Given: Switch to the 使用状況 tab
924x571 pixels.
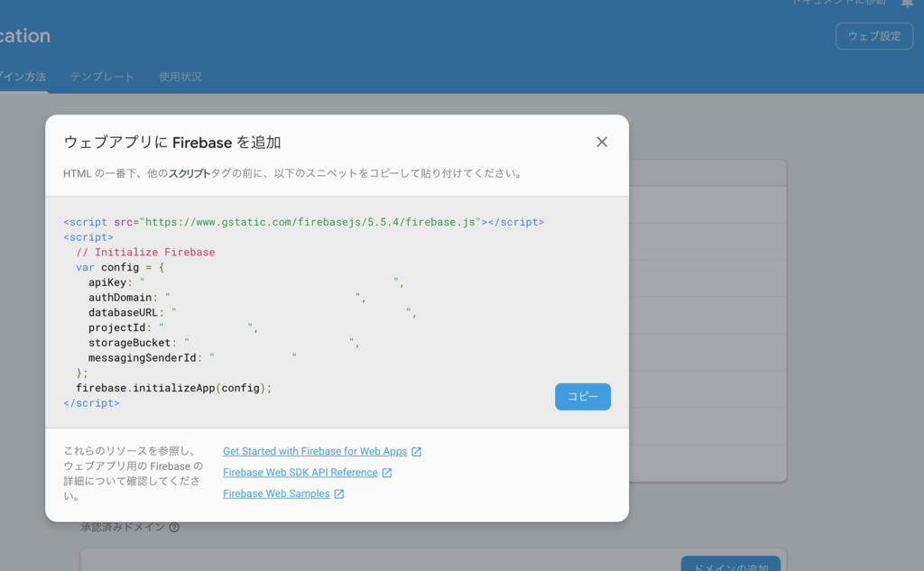Looking at the screenshot, I should tap(180, 77).
